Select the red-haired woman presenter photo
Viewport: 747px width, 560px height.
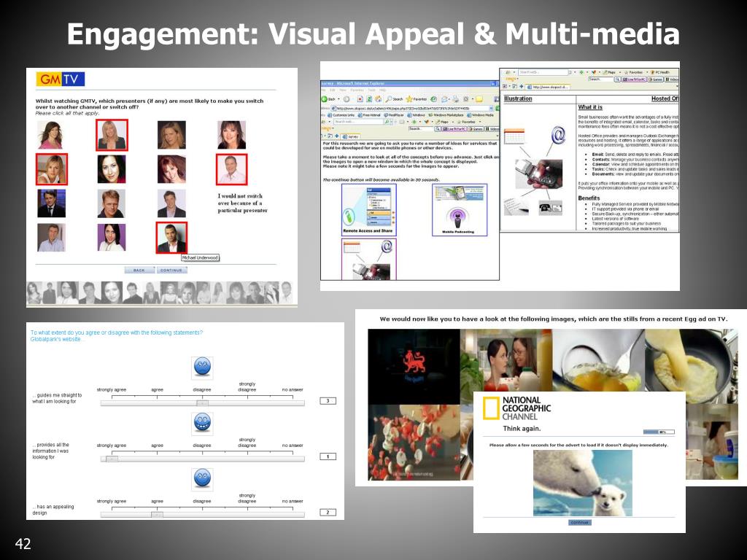point(171,169)
